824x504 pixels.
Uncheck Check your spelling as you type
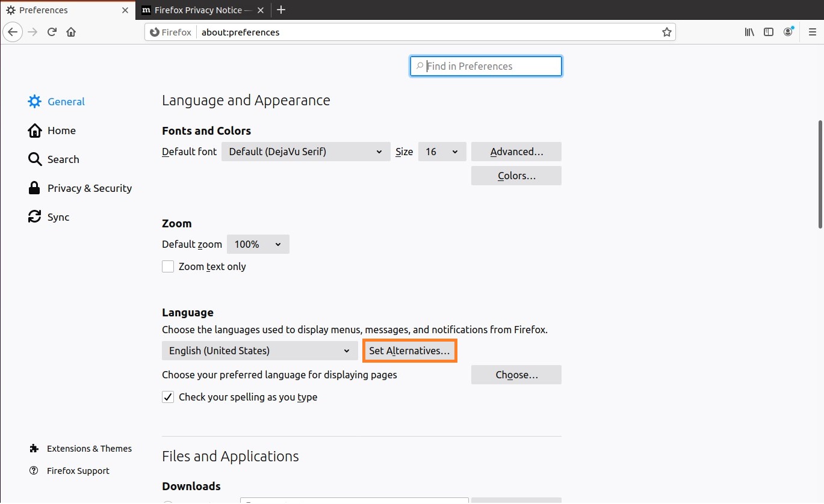(168, 397)
